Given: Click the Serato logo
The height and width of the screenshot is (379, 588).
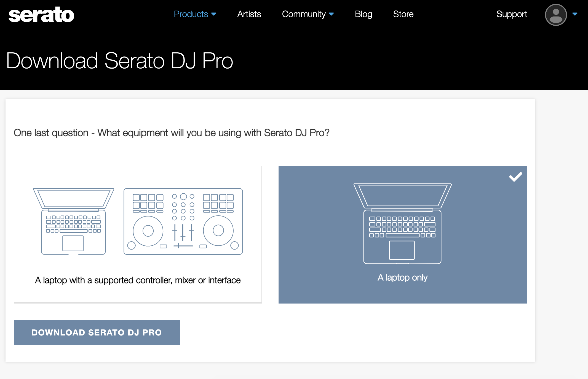Looking at the screenshot, I should tap(41, 15).
